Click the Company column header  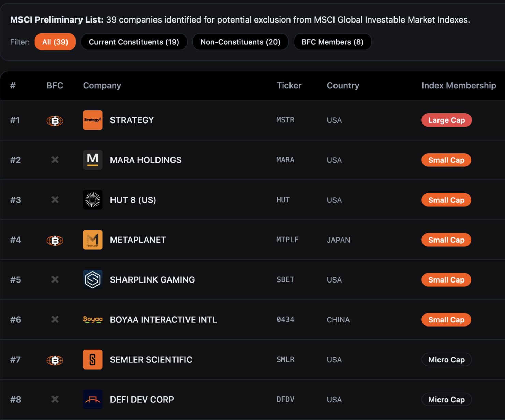[102, 85]
